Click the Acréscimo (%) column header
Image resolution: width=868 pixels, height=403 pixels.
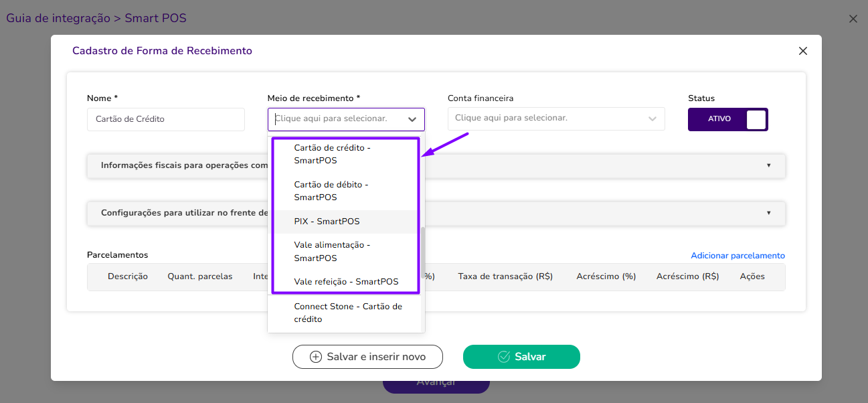(x=606, y=276)
